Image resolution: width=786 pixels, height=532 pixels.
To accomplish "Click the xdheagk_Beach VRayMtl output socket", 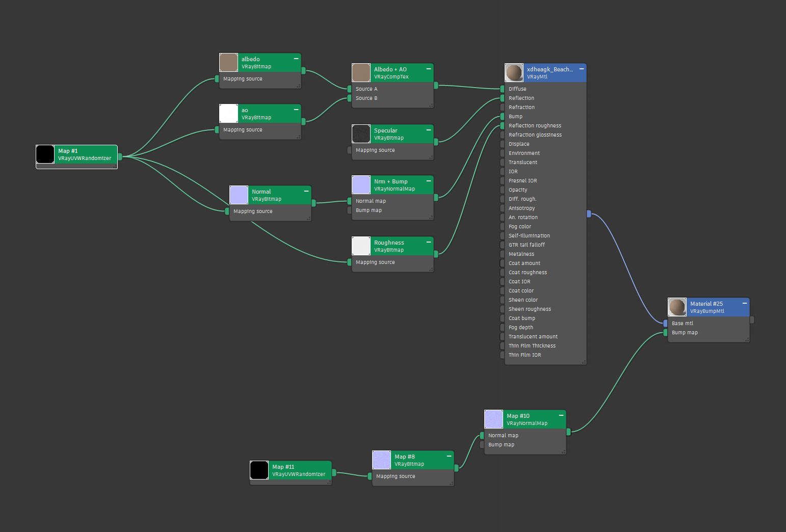I will (589, 214).
